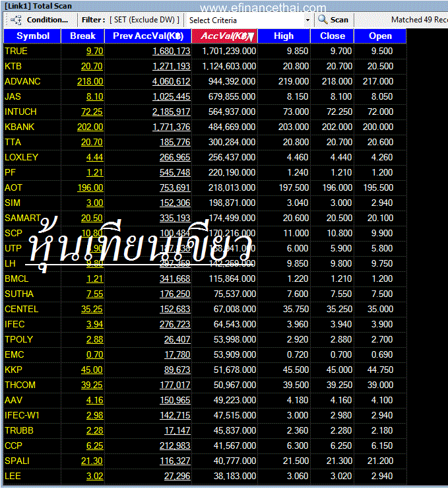Click Open value 44.750 for KKP

[380, 370]
